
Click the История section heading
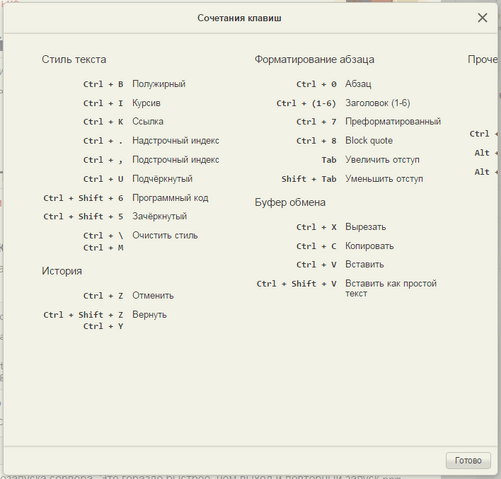click(x=62, y=271)
